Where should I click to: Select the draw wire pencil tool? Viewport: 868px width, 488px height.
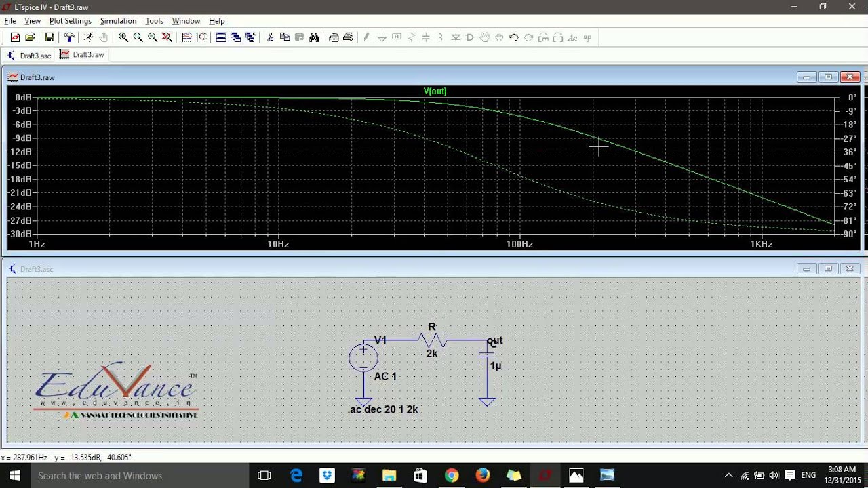click(368, 37)
